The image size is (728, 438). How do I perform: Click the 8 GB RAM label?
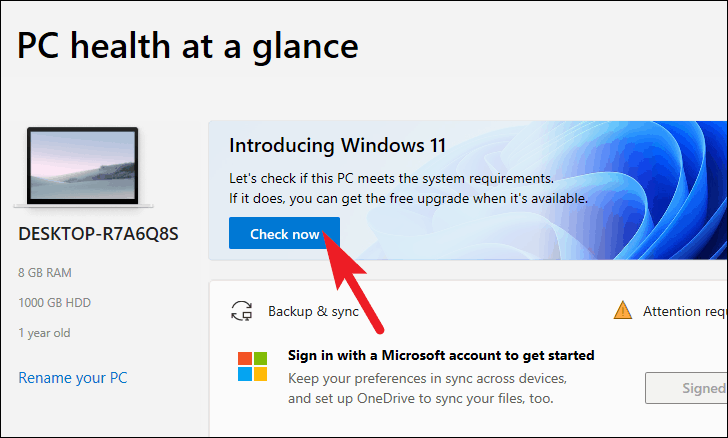click(45, 273)
